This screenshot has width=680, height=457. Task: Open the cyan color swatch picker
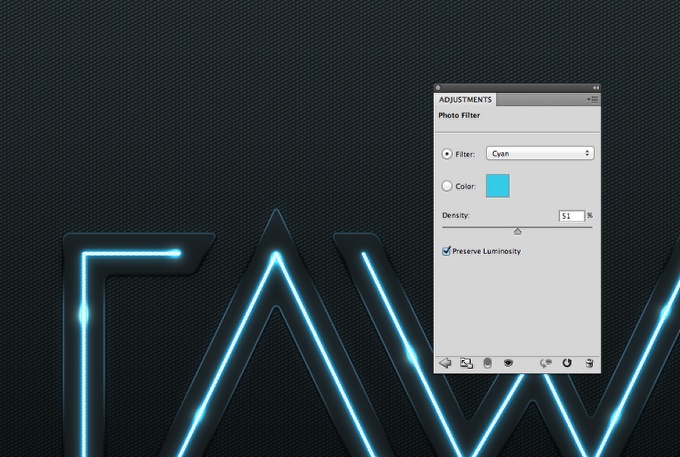click(x=497, y=186)
